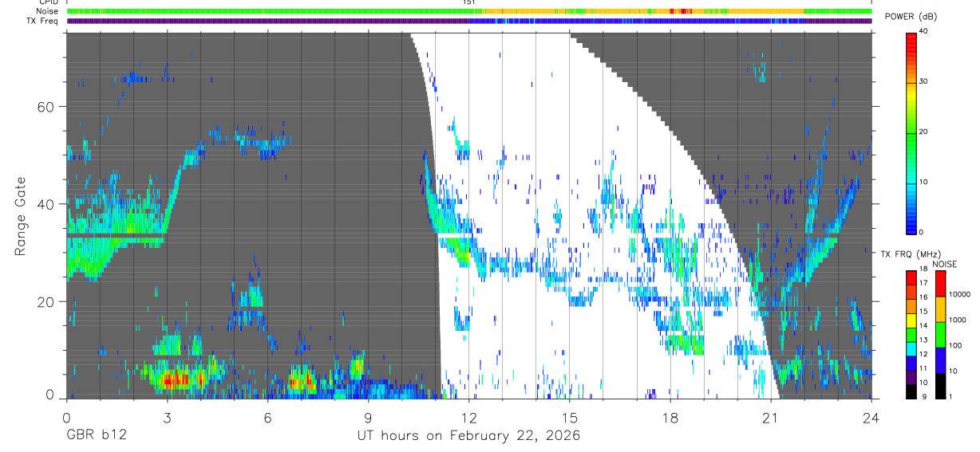Viewport: 980px width, 452px height.
Task: Click the 'NOISE' legend title
Action: point(945,264)
